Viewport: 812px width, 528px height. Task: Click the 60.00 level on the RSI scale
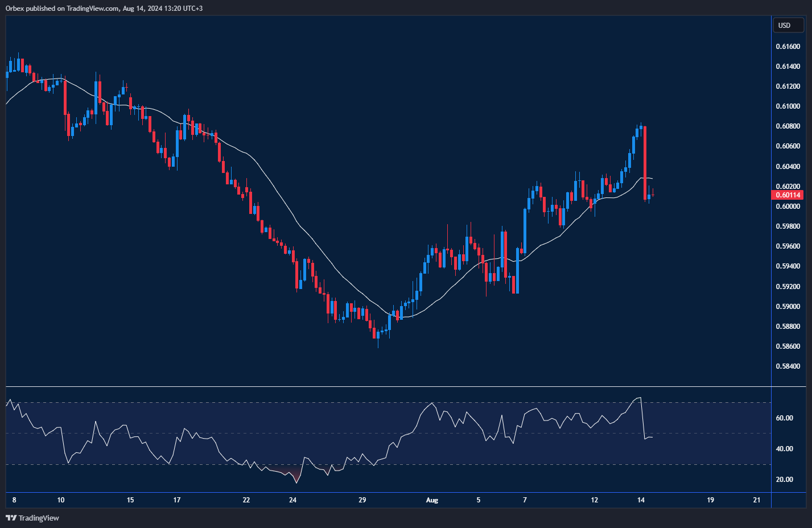784,418
